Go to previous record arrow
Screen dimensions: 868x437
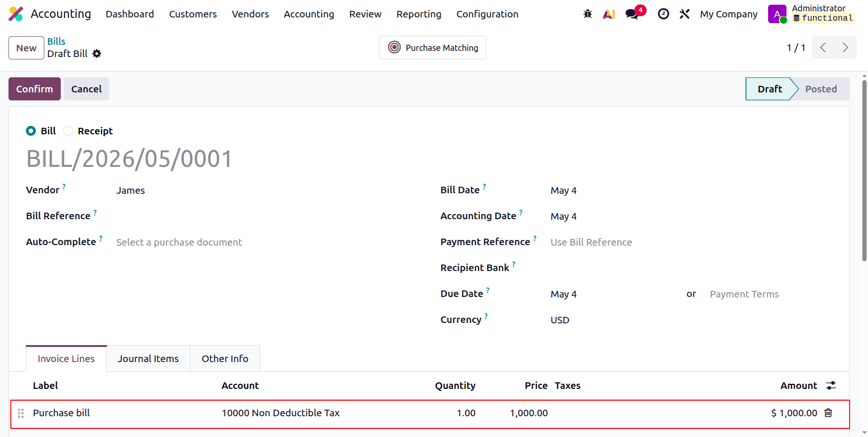pos(823,48)
